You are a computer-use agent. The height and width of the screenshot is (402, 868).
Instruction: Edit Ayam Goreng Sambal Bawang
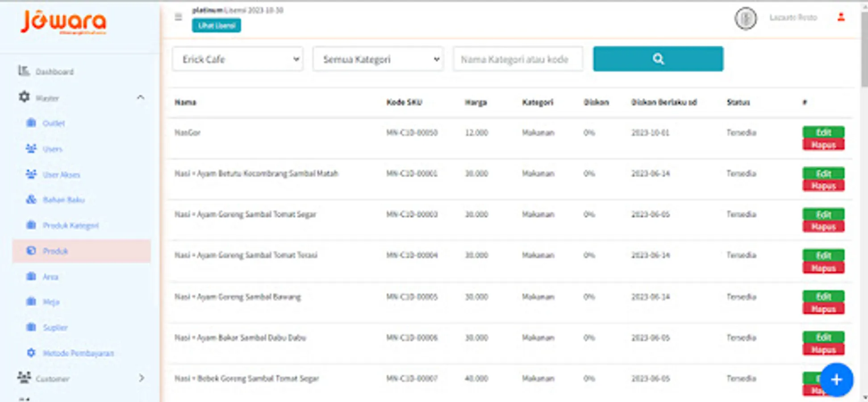pyautogui.click(x=823, y=297)
